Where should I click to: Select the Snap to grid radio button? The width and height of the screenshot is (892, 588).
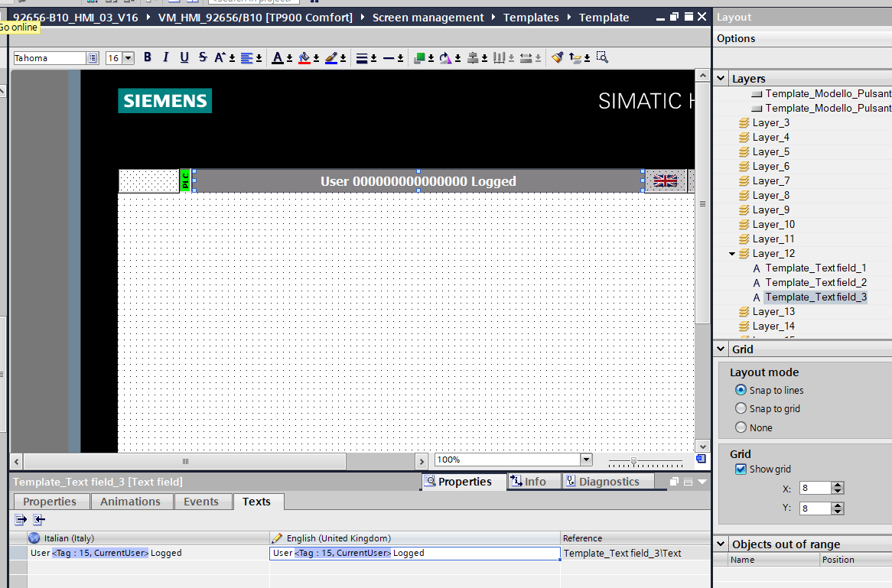(x=741, y=408)
